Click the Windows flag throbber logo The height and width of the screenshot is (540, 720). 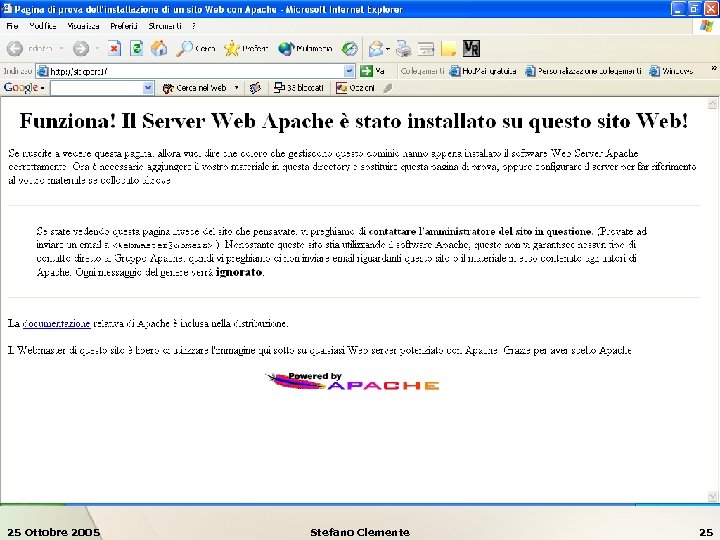[x=706, y=26]
